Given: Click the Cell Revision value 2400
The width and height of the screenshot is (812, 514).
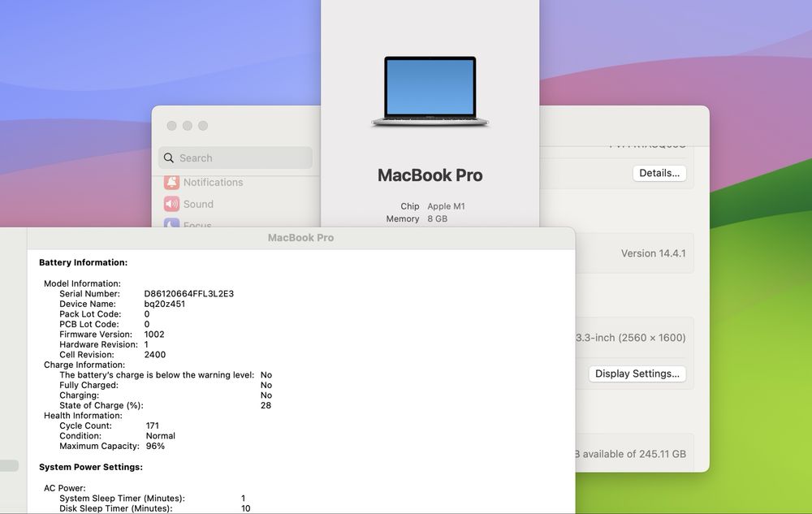Looking at the screenshot, I should tap(155, 355).
